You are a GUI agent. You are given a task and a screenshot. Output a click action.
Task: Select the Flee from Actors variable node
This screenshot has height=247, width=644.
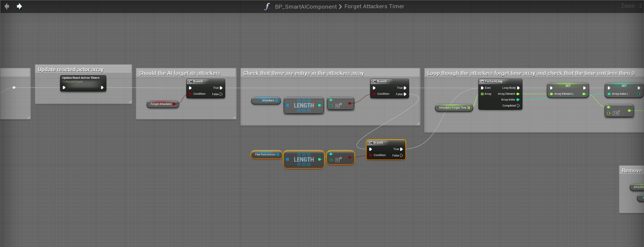(x=265, y=154)
